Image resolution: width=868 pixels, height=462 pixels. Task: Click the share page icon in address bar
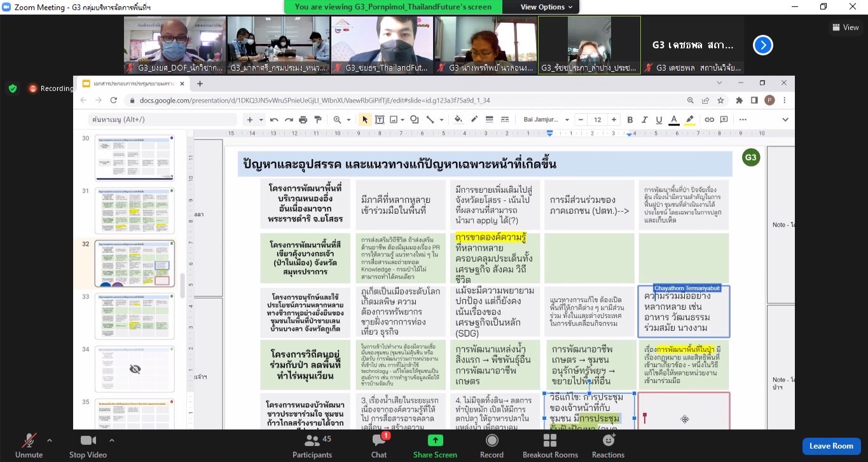click(705, 100)
